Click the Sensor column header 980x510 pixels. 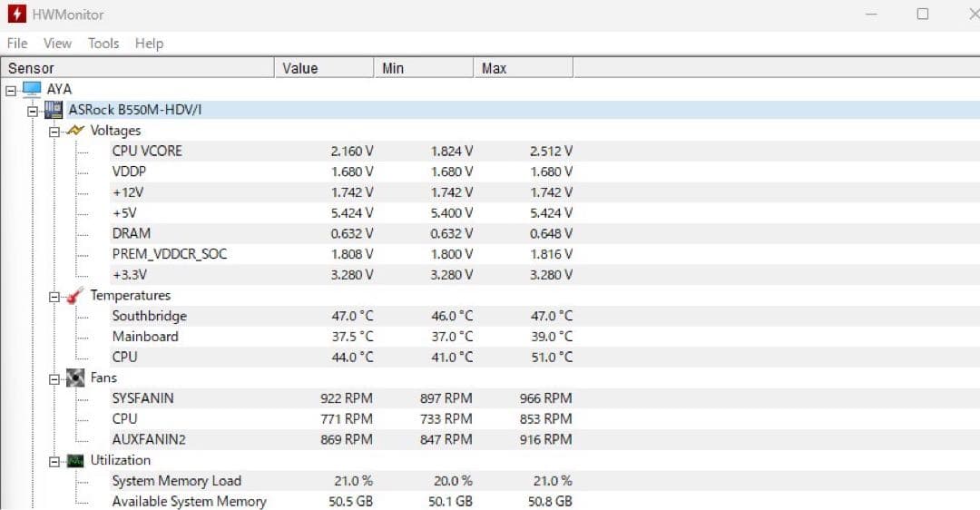(x=138, y=68)
